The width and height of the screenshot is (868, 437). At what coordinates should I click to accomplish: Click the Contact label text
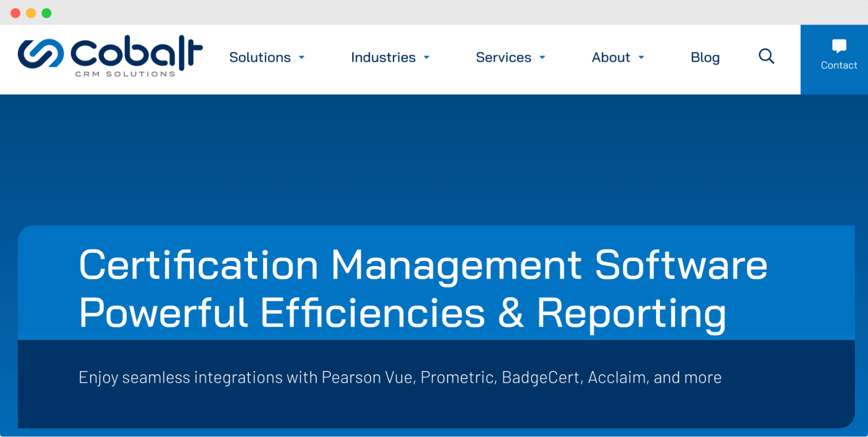pyautogui.click(x=839, y=65)
